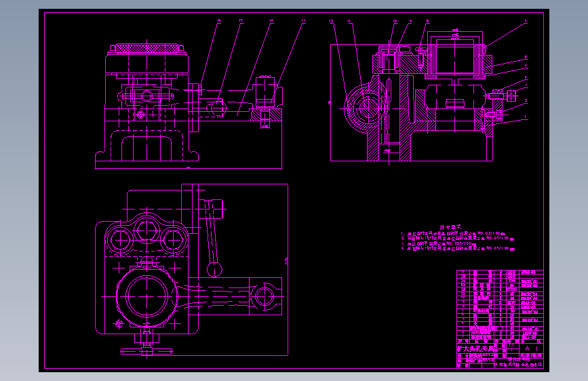588x381 pixels.
Task: Click technical requirement note numbered 2
Action: tap(458, 238)
